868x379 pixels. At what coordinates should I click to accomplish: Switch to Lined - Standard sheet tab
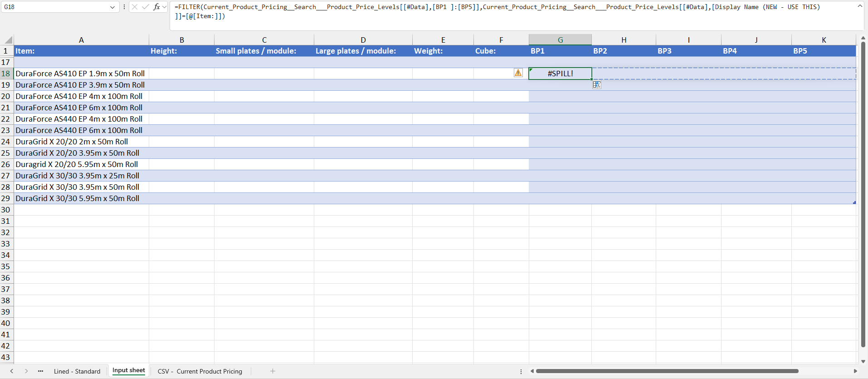coord(77,371)
